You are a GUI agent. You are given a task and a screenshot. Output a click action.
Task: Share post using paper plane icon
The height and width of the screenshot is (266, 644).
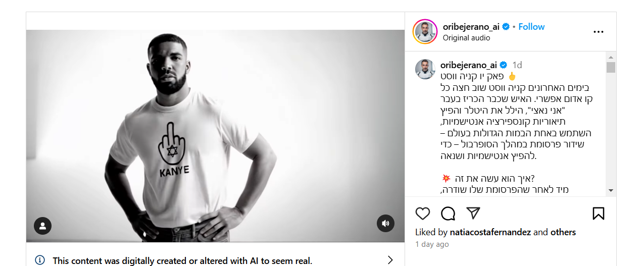(x=473, y=213)
